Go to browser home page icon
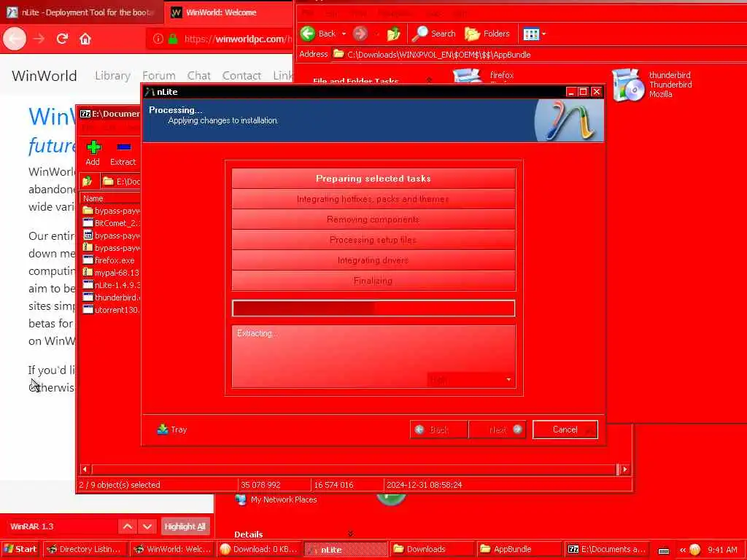Viewport: 747px width, 560px height. point(85,39)
